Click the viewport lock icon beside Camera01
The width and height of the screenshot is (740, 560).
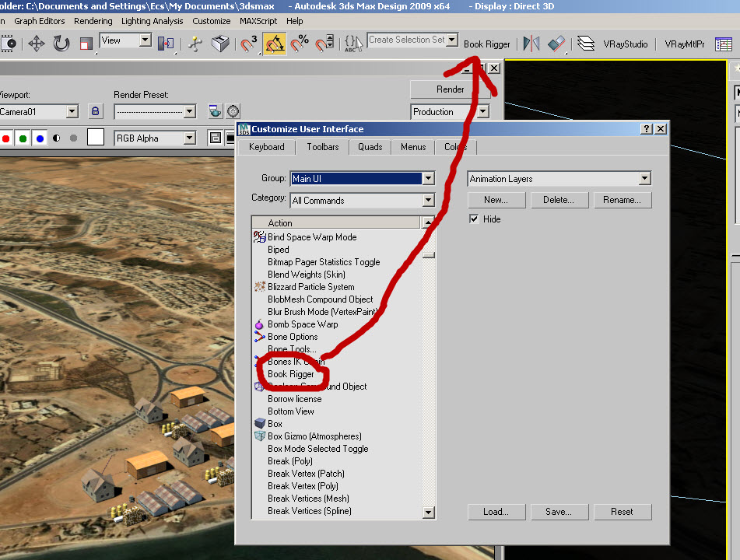point(96,111)
